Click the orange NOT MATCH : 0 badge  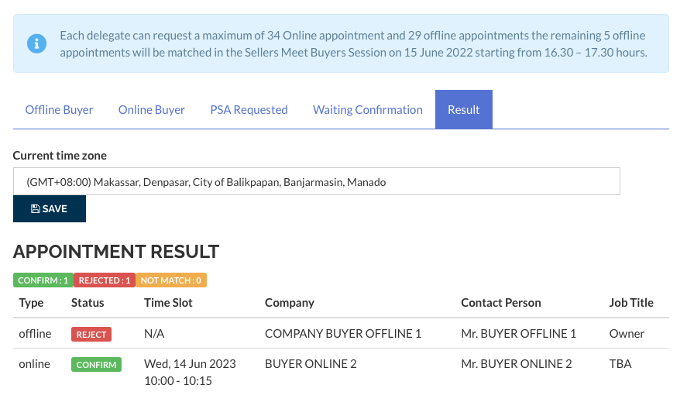pos(171,281)
